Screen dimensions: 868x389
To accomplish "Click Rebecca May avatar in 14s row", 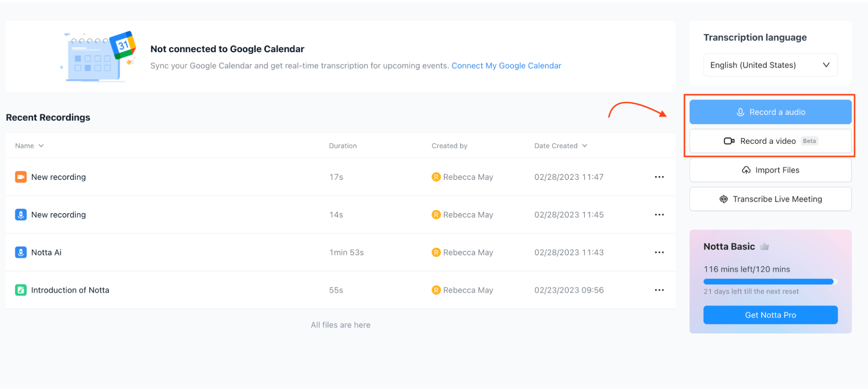I will coord(436,215).
